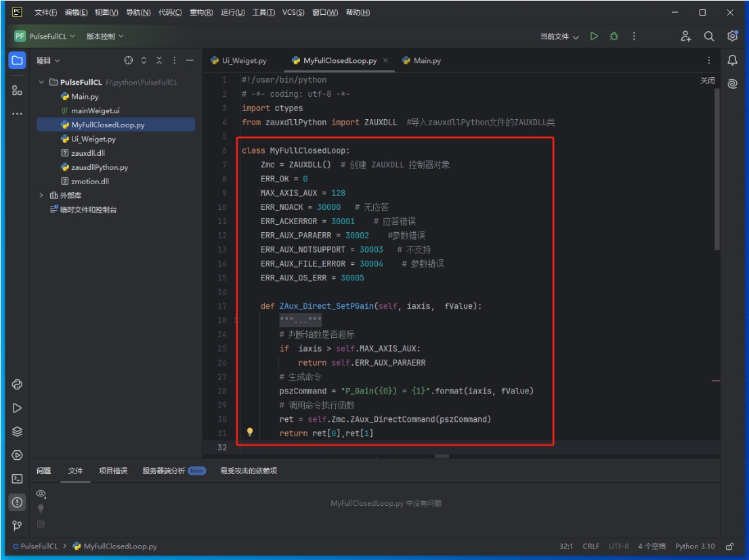Click the yellow light bulb intention icon
This screenshot has height=560, width=749.
tap(249, 432)
